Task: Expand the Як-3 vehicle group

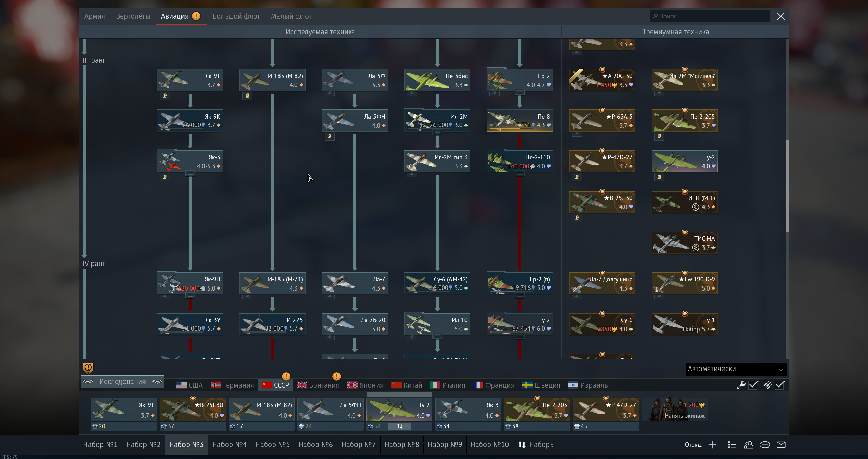Action: (190, 174)
